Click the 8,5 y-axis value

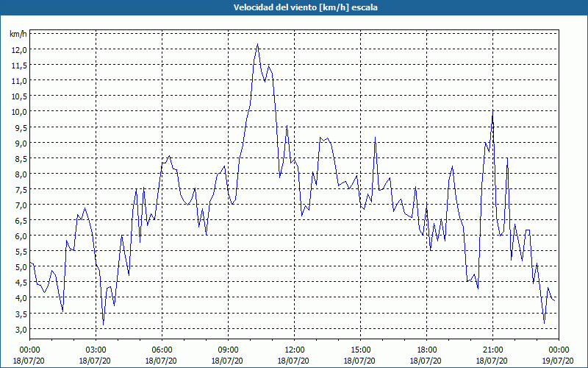coord(21,158)
